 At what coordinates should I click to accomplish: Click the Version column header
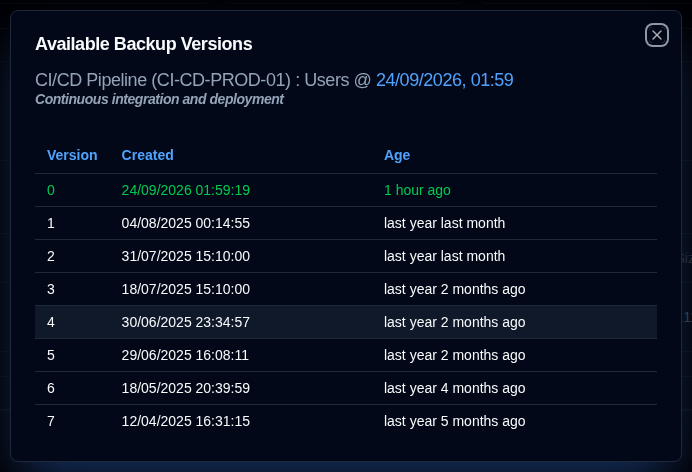72,155
